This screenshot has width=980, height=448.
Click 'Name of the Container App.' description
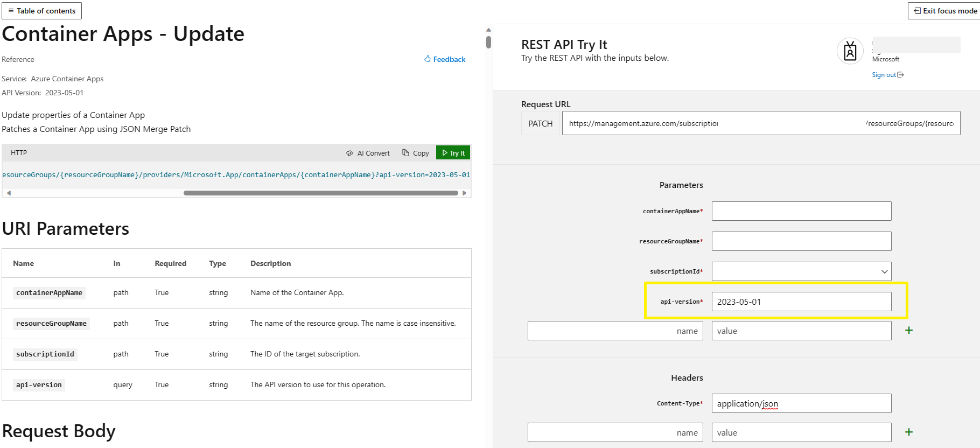[x=297, y=292]
